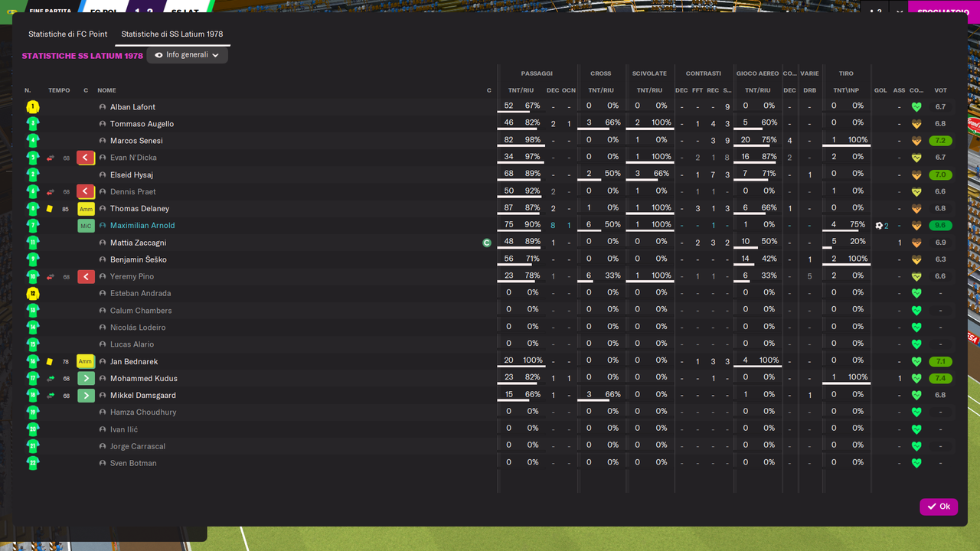
Task: Sort by the TEMPO column header
Action: click(59, 90)
